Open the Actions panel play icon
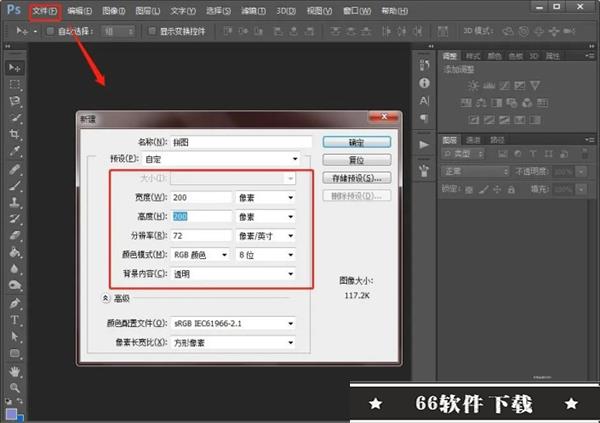600x423 pixels. (424, 145)
